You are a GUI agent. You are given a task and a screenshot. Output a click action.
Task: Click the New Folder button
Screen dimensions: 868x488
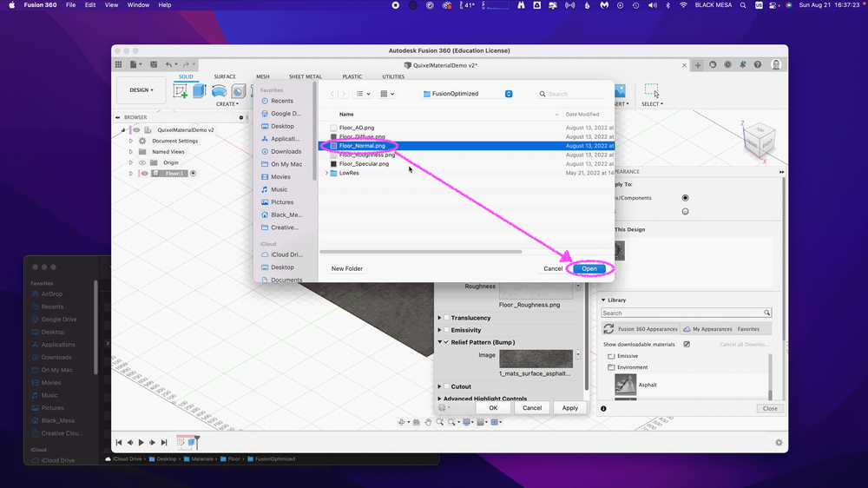pyautogui.click(x=346, y=268)
